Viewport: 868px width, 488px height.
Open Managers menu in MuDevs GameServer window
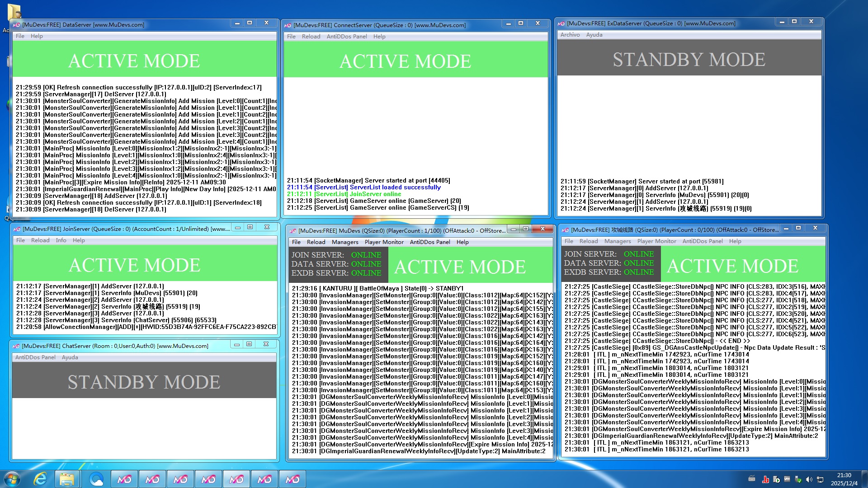click(344, 242)
